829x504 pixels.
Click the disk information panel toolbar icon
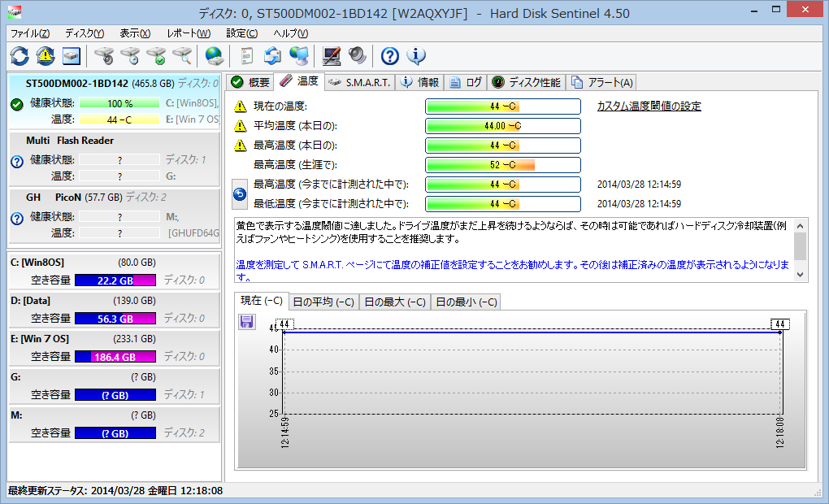[x=72, y=55]
